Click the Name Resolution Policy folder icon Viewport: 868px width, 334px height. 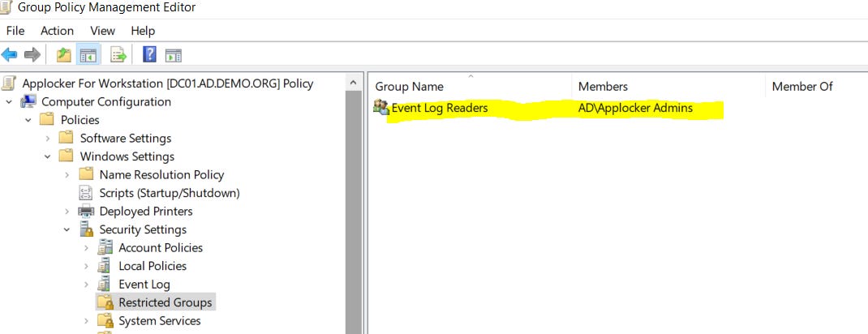(x=86, y=175)
